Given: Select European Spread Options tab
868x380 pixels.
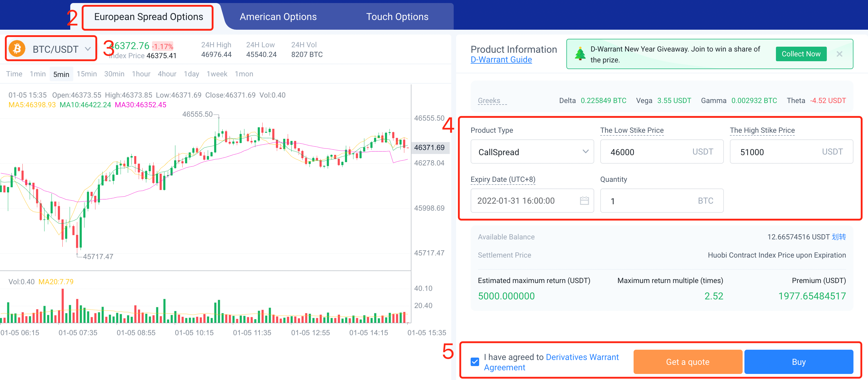Looking at the screenshot, I should click(148, 17).
